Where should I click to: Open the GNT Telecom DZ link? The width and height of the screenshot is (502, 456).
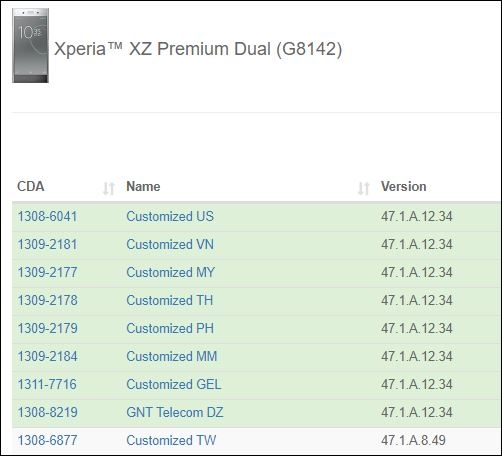click(175, 412)
